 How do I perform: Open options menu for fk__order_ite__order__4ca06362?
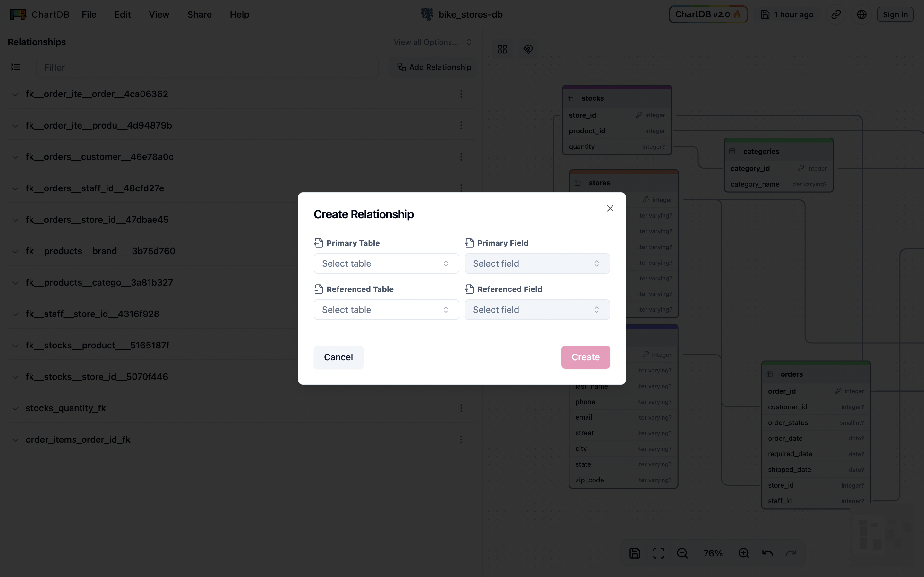pyautogui.click(x=461, y=94)
